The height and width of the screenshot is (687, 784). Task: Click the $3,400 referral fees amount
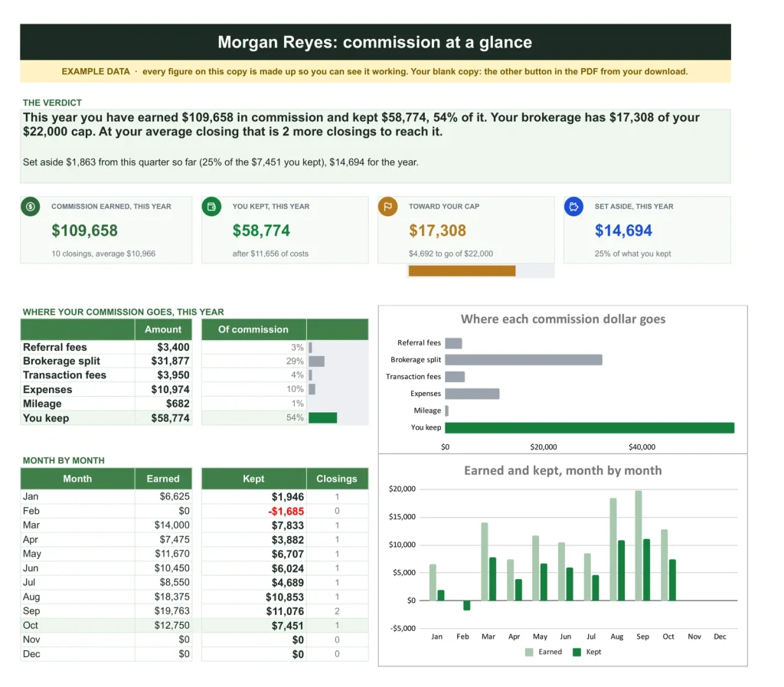(173, 347)
